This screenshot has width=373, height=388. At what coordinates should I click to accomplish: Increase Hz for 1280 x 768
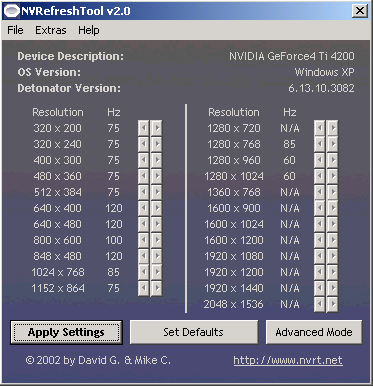tap(332, 144)
